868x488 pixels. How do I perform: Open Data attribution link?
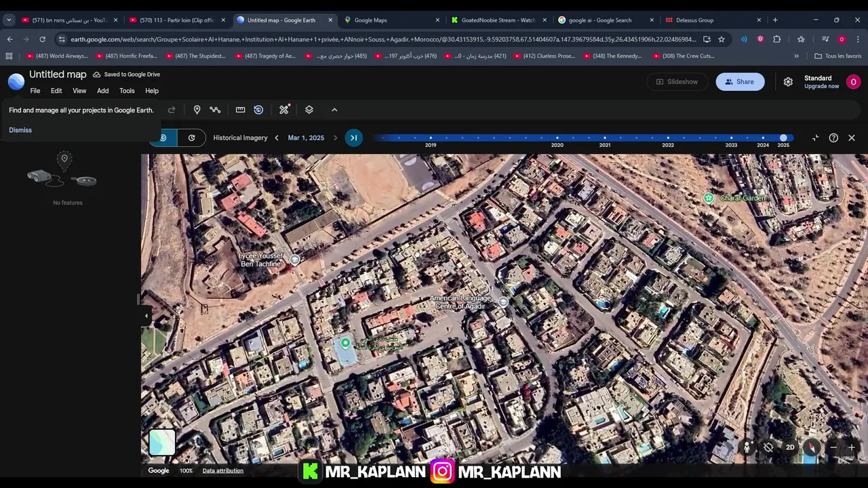click(222, 470)
